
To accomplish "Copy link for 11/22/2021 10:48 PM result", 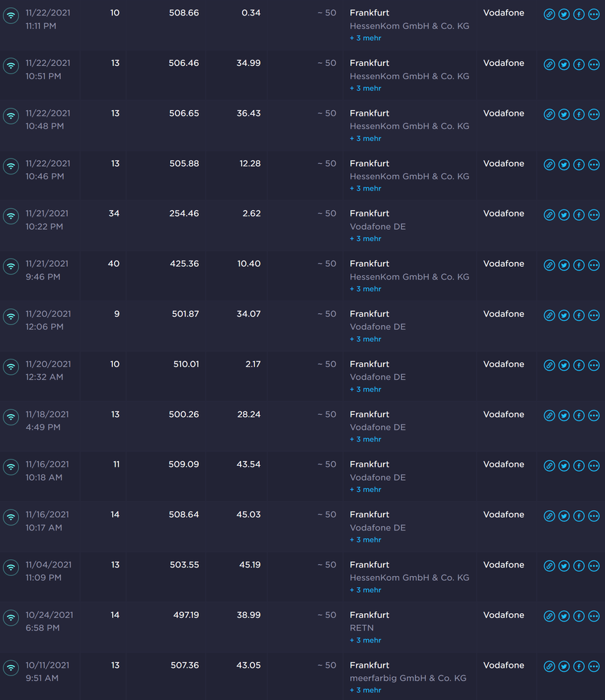I will [x=549, y=114].
